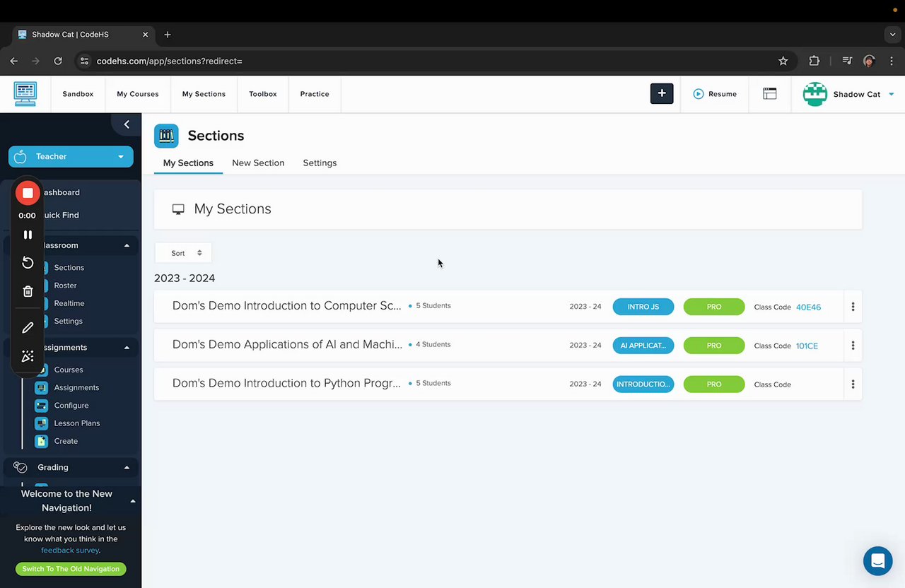Viewport: 905px width, 588px height.
Task: Pause the screen recording
Action: (28, 235)
